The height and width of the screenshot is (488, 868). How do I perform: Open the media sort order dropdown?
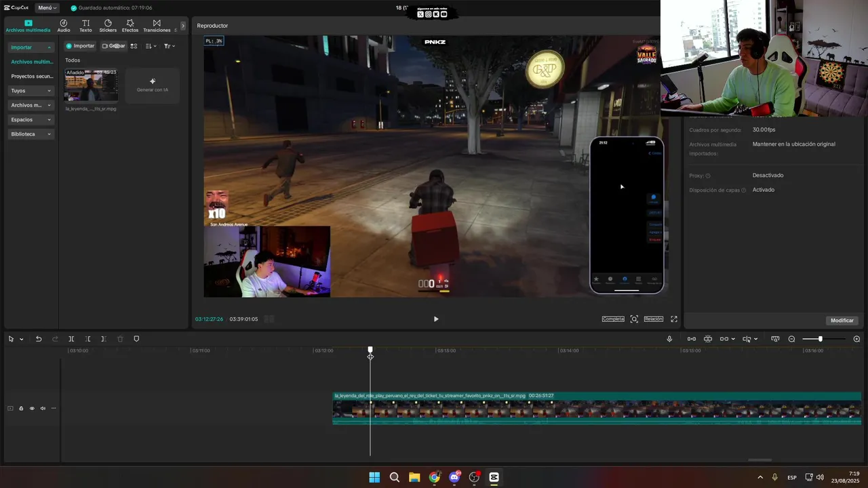(x=151, y=46)
